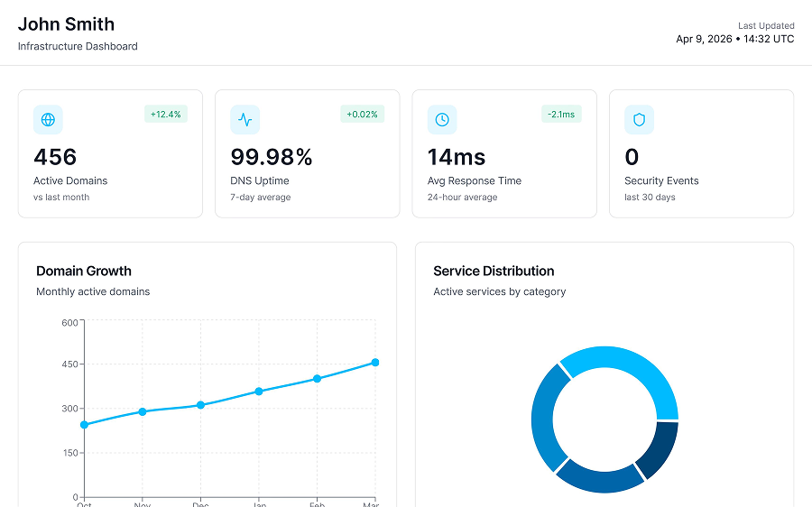This screenshot has height=507, width=812.
Task: Select the +0.02% uptime badge
Action: pyautogui.click(x=362, y=114)
